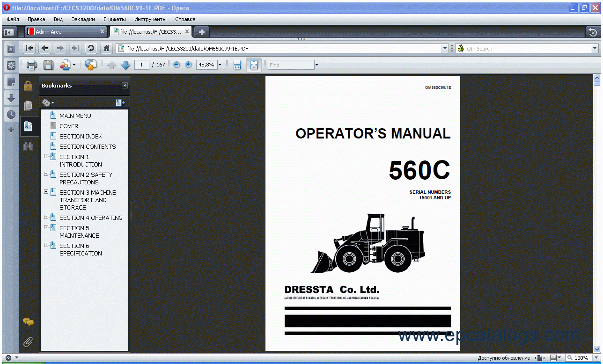Open the history clock panel in Opera sidebar
This screenshot has width=603, height=364.
11,114
